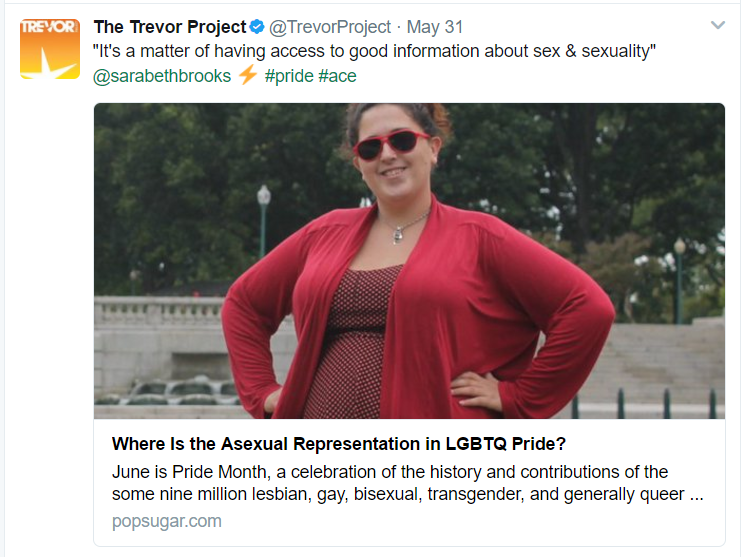Click the pendant necklace in the photo
Image resolution: width=741 pixels, height=557 pixels.
397,233
